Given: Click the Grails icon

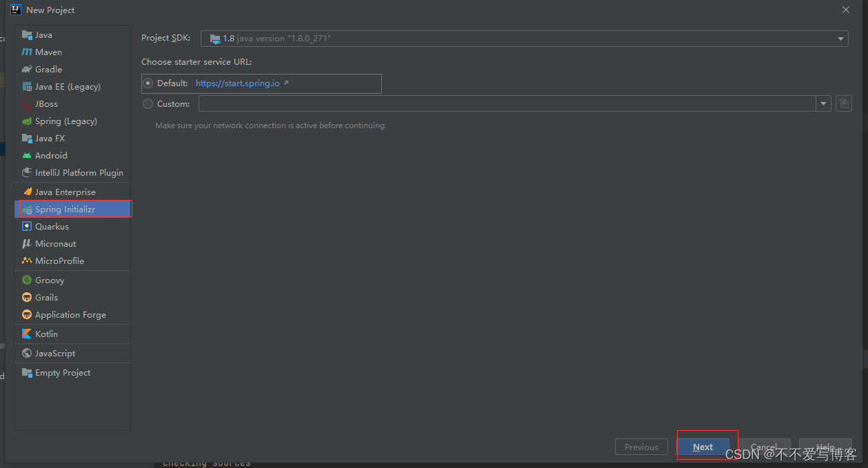Looking at the screenshot, I should click(x=27, y=298).
